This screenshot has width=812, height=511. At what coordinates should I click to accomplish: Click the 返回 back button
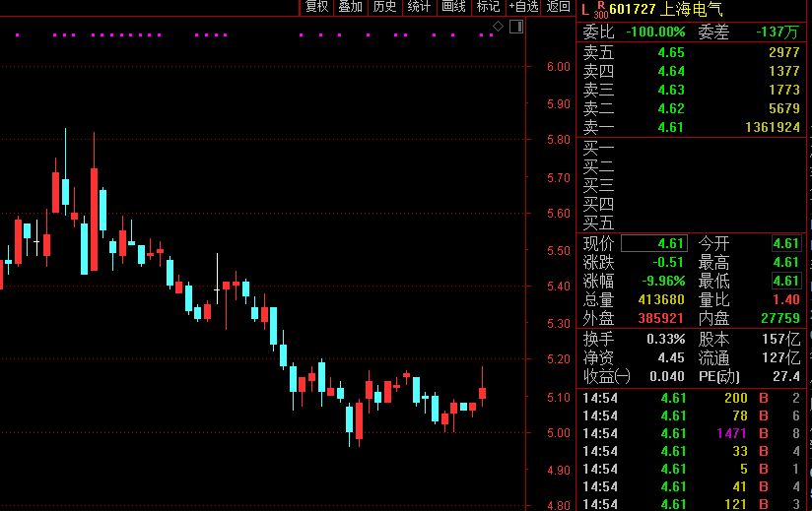558,7
